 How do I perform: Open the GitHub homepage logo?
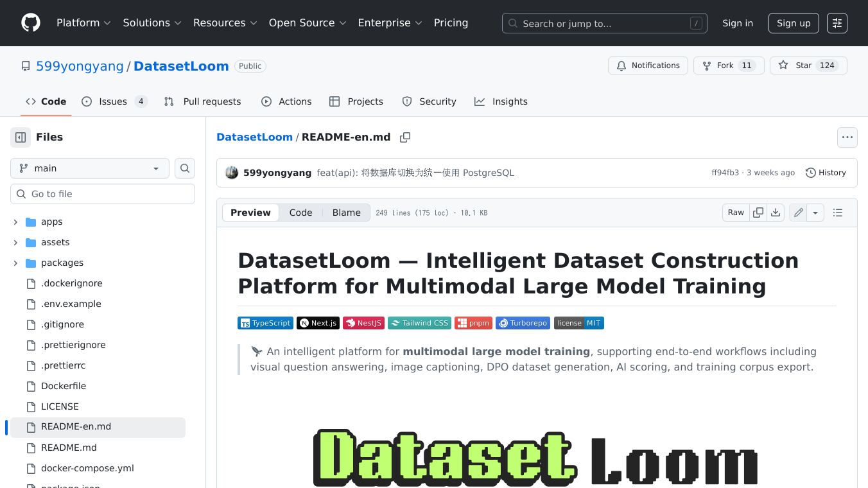31,23
